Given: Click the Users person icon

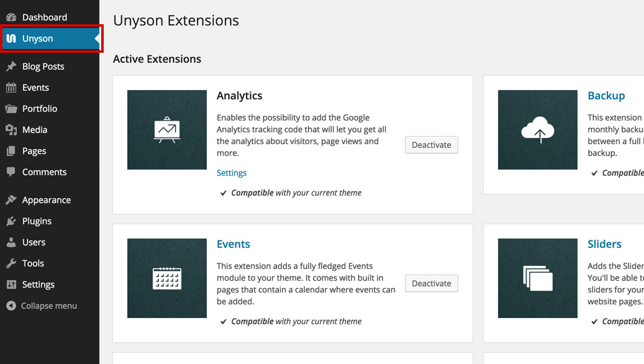Looking at the screenshot, I should click(x=11, y=242).
